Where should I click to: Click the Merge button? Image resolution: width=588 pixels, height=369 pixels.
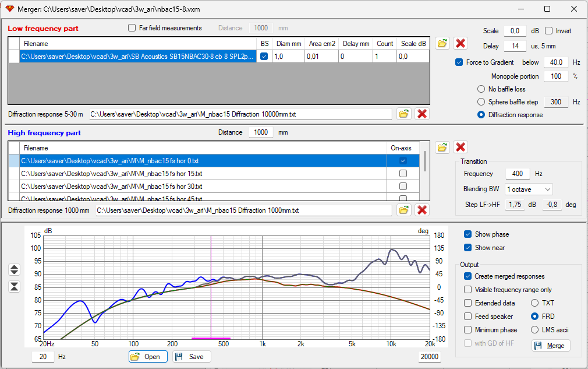[x=551, y=345]
